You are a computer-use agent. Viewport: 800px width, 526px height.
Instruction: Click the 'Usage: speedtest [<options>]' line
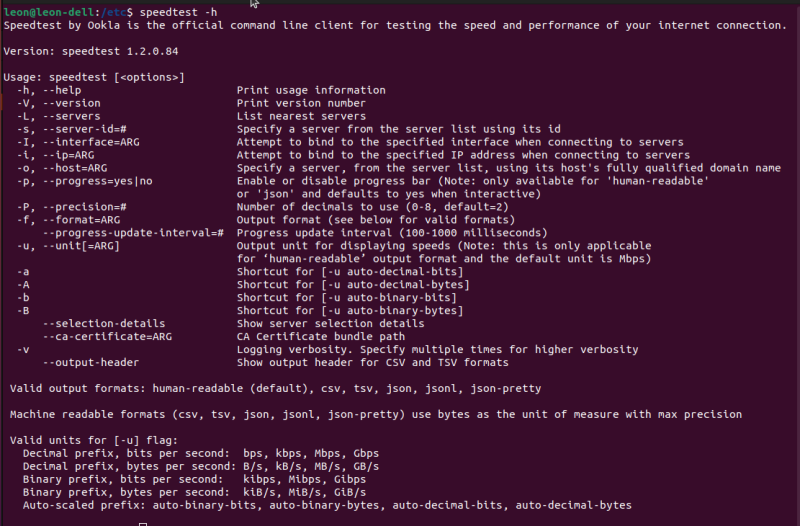click(x=94, y=77)
